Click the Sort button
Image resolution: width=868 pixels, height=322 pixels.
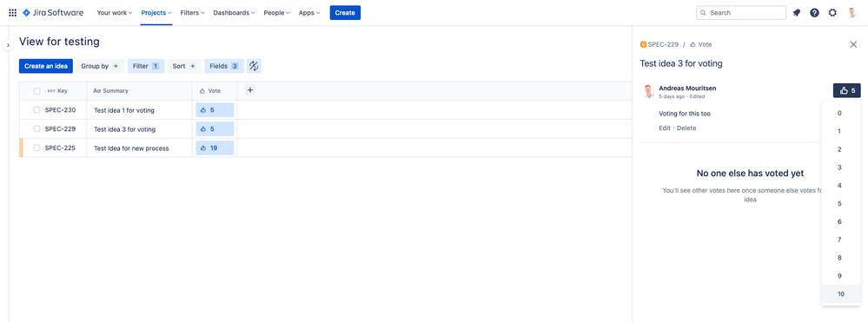(184, 66)
